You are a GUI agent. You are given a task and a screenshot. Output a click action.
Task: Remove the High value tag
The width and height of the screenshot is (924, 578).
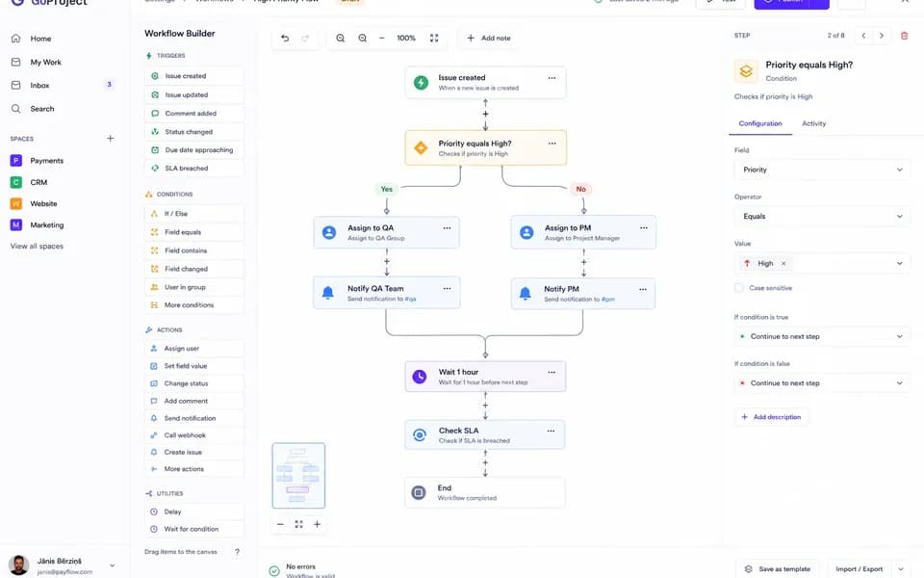pyautogui.click(x=783, y=264)
